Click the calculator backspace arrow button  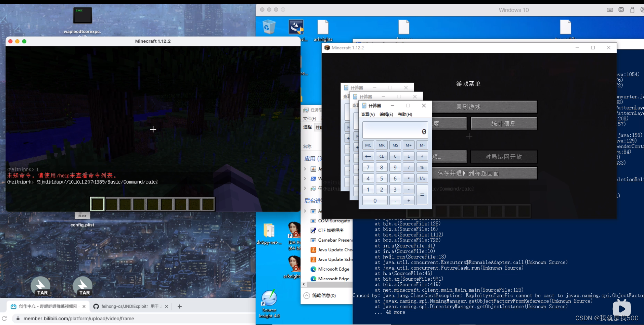coord(368,156)
